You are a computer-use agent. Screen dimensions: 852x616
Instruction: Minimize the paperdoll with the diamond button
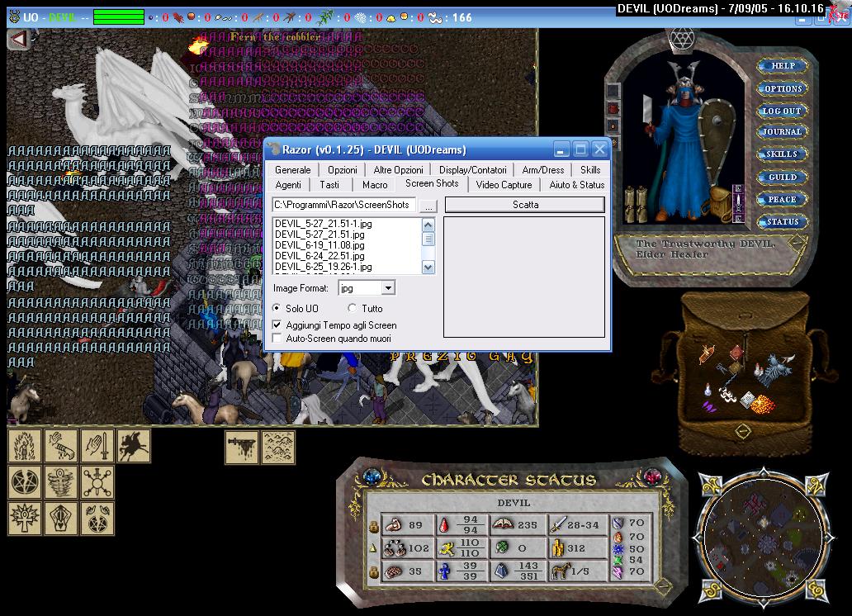(798, 242)
